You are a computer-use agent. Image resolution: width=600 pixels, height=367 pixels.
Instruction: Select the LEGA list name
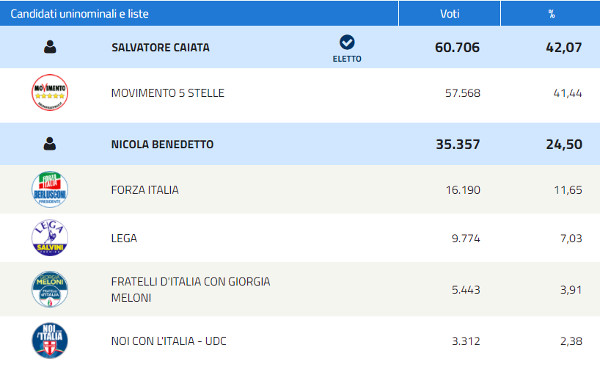(124, 238)
